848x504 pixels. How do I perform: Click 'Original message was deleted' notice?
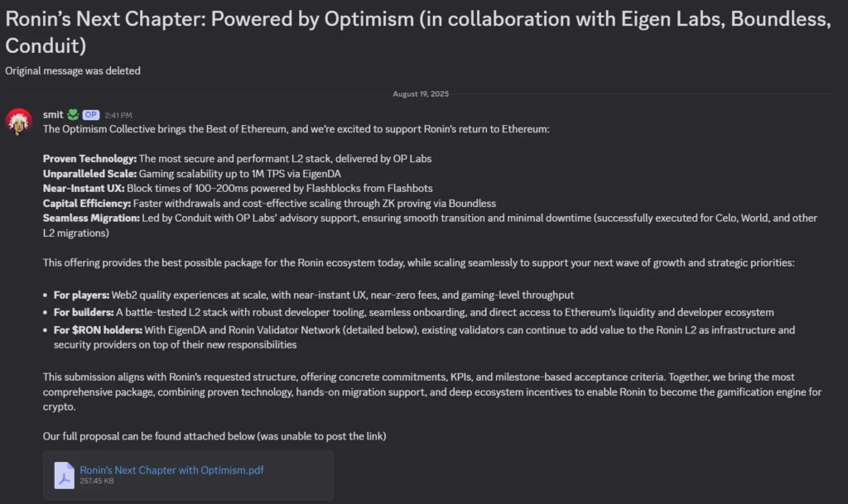point(73,71)
